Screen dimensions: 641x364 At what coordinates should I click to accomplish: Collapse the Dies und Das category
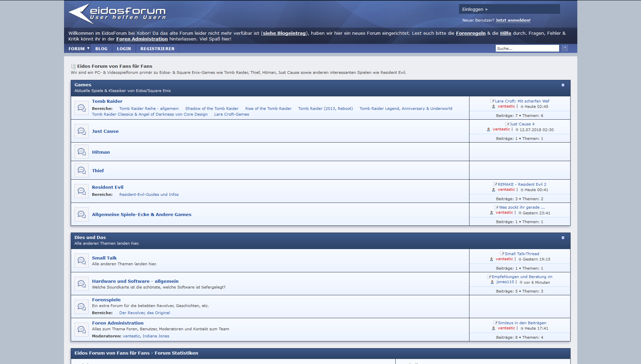point(563,238)
